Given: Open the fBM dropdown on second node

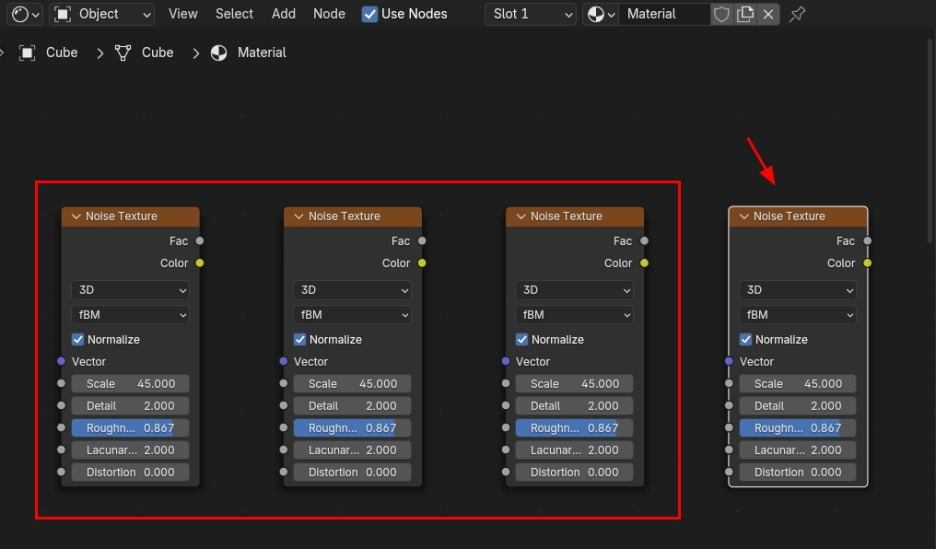Looking at the screenshot, I should click(352, 314).
